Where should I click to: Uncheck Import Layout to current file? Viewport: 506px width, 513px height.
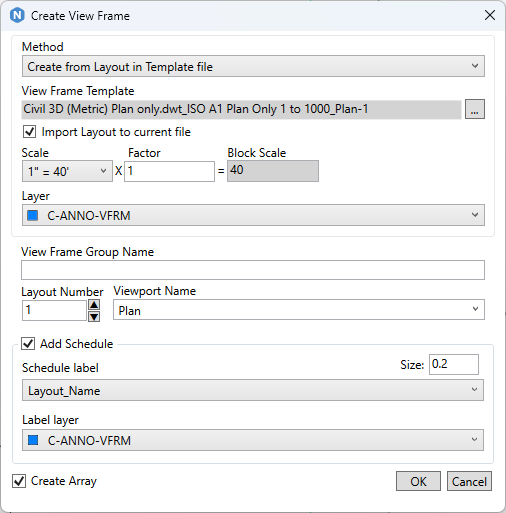29,132
